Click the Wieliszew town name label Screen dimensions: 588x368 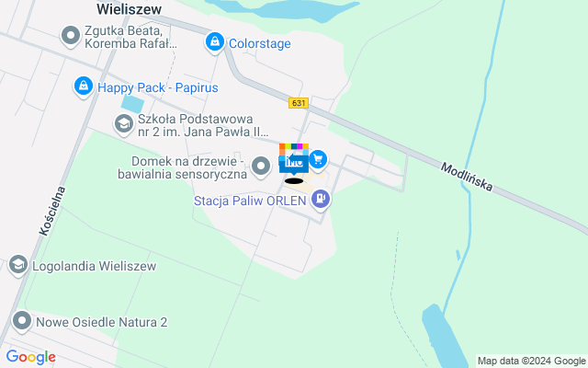click(129, 9)
